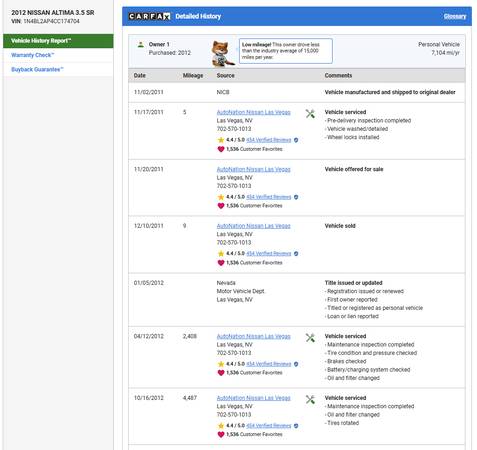
Task: Click the CARFAX fox mascot image
Action: [222, 53]
